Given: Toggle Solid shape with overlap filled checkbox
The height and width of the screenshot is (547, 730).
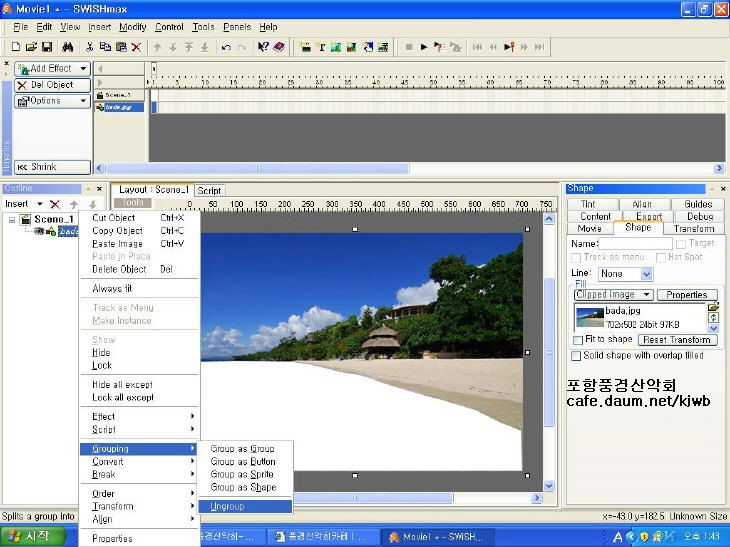Looking at the screenshot, I should click(576, 356).
